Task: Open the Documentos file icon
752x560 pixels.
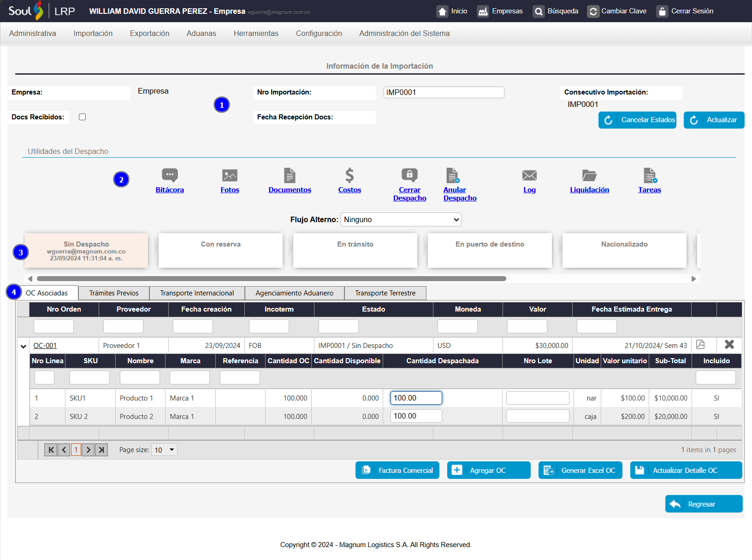Action: (x=290, y=176)
